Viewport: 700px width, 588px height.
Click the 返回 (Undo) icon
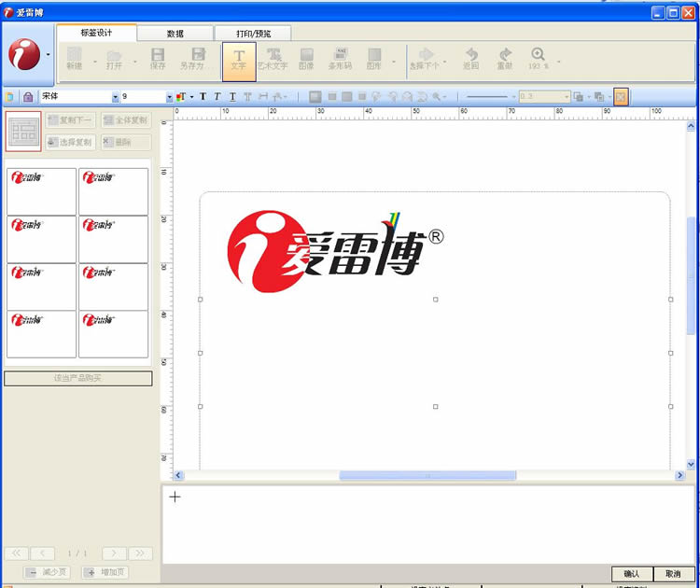(x=471, y=59)
